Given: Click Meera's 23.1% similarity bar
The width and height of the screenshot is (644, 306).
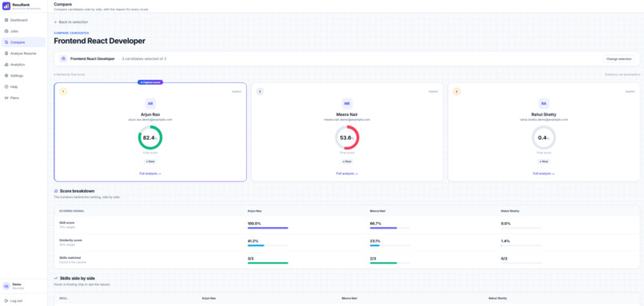Looking at the screenshot, I should 390,245.
